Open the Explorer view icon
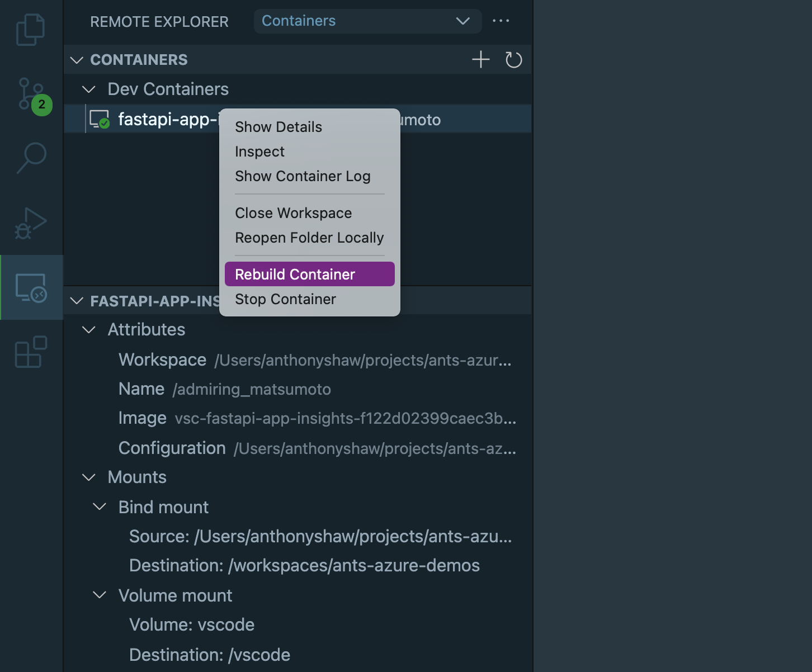812x672 pixels. tap(31, 29)
